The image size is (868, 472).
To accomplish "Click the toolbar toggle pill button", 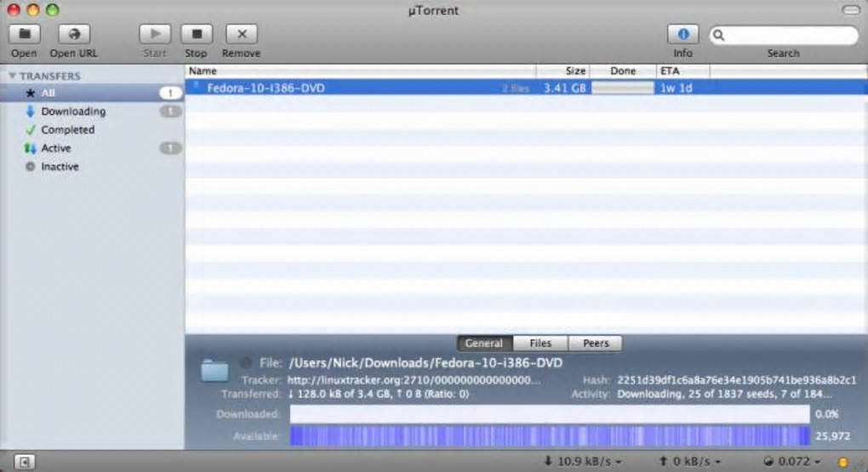I will pos(850,10).
